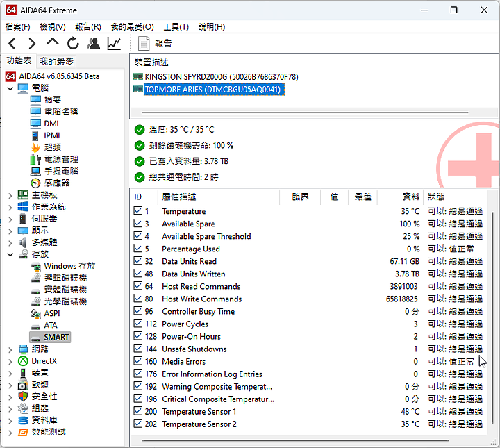Expand the 效能測試 tree node
500x448 pixels.
point(10,433)
